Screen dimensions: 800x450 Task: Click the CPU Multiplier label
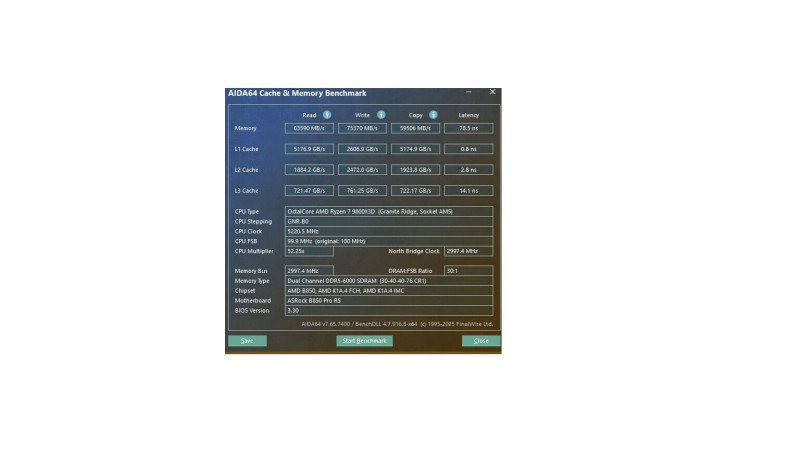pyautogui.click(x=254, y=251)
